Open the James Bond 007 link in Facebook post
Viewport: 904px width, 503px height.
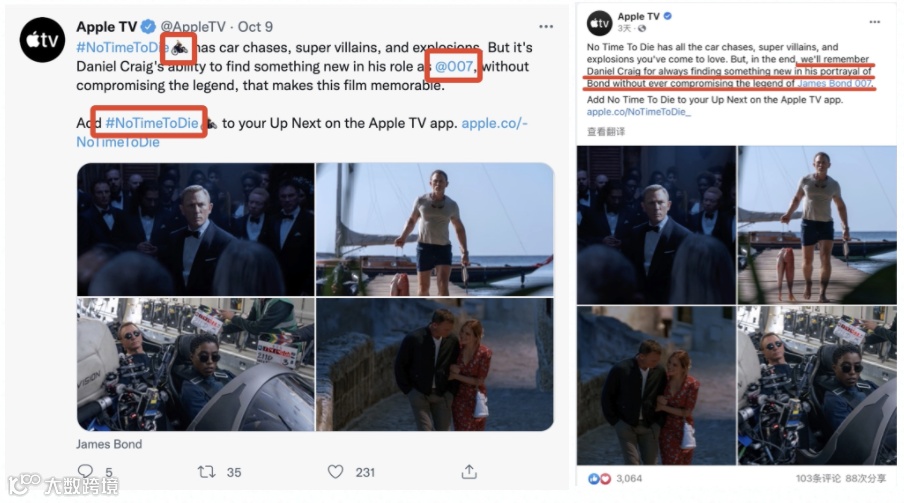click(834, 83)
